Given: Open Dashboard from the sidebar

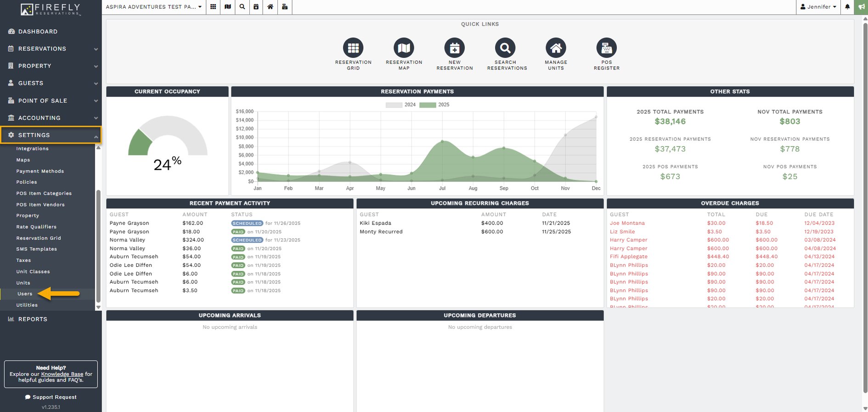Looking at the screenshot, I should click(x=38, y=32).
